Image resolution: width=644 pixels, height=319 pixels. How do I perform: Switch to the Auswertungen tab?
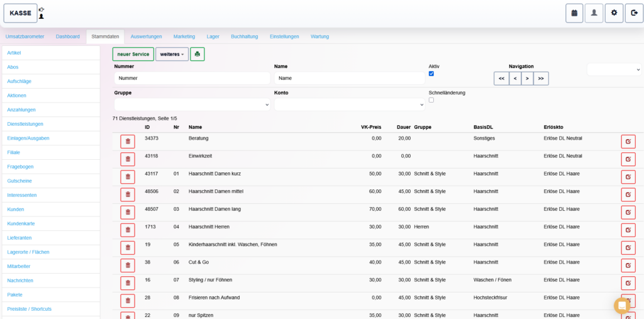[146, 36]
